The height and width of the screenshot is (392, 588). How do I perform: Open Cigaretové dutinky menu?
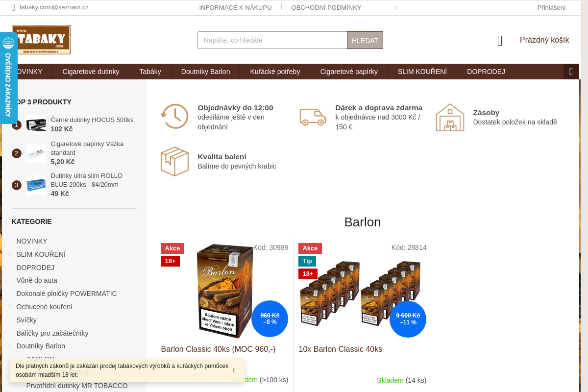(91, 72)
